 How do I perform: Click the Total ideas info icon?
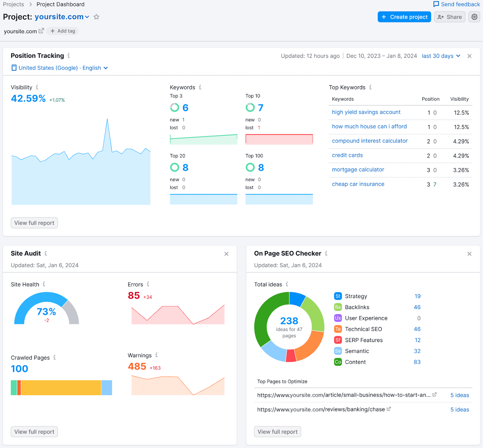[x=287, y=284]
